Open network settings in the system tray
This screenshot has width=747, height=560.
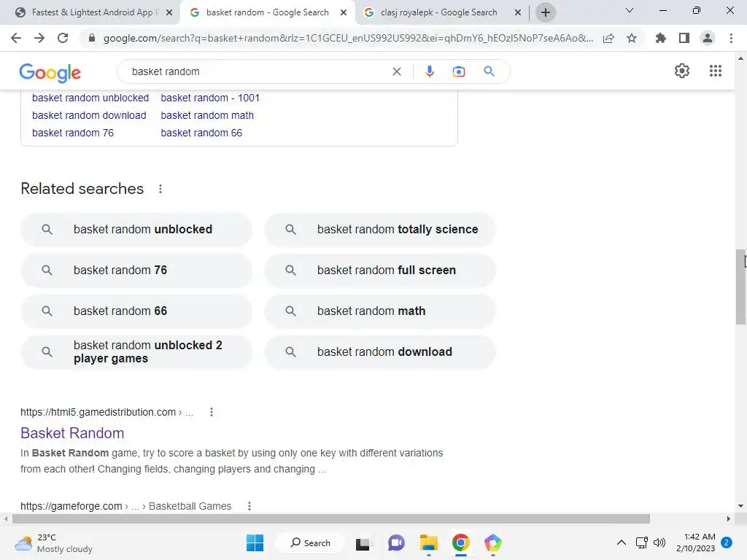[641, 542]
